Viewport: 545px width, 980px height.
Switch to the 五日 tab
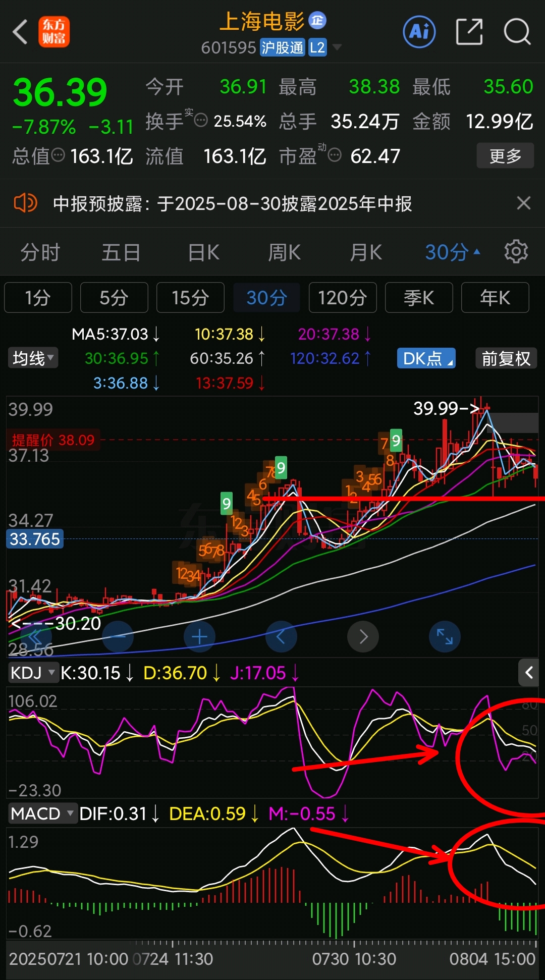click(121, 252)
